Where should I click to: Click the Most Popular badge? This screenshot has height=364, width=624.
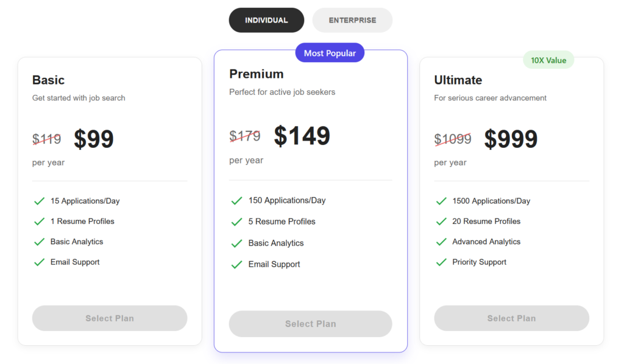330,52
